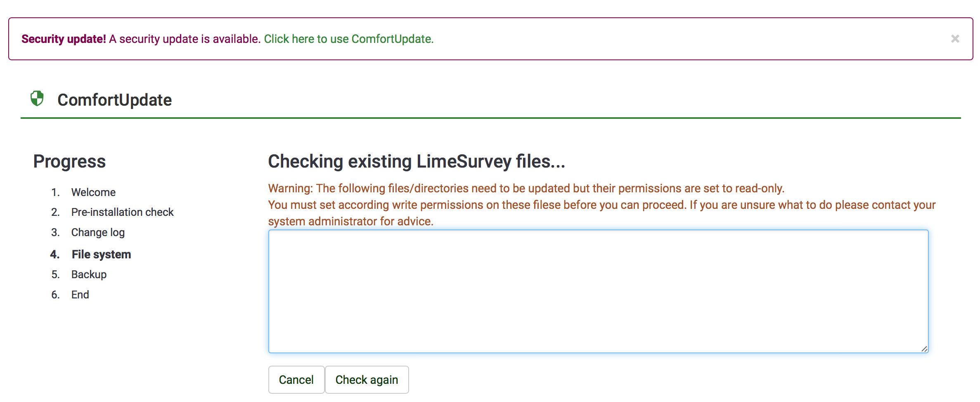The image size is (980, 402).
Task: Click the 'A security update is available' text
Action: click(x=185, y=39)
